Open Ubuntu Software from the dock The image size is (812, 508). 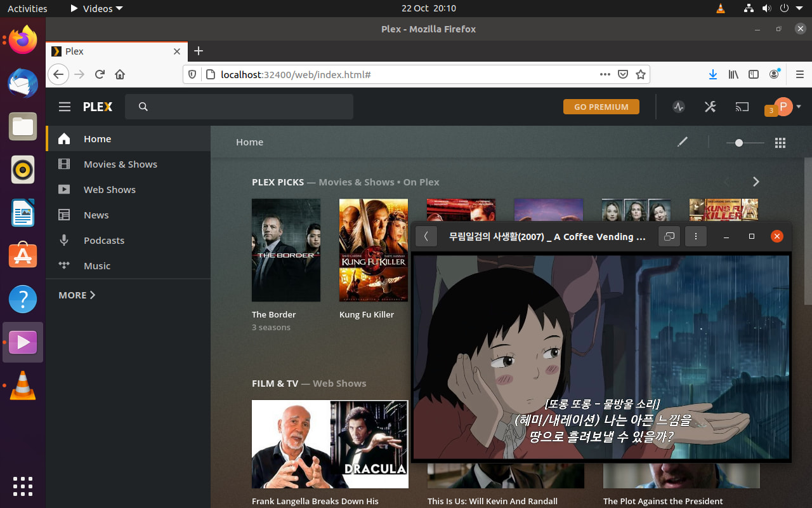point(23,256)
